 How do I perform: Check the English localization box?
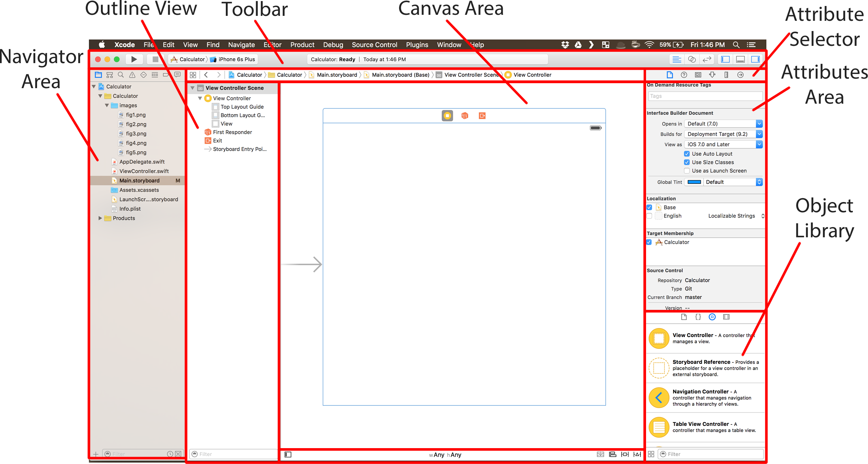click(649, 216)
